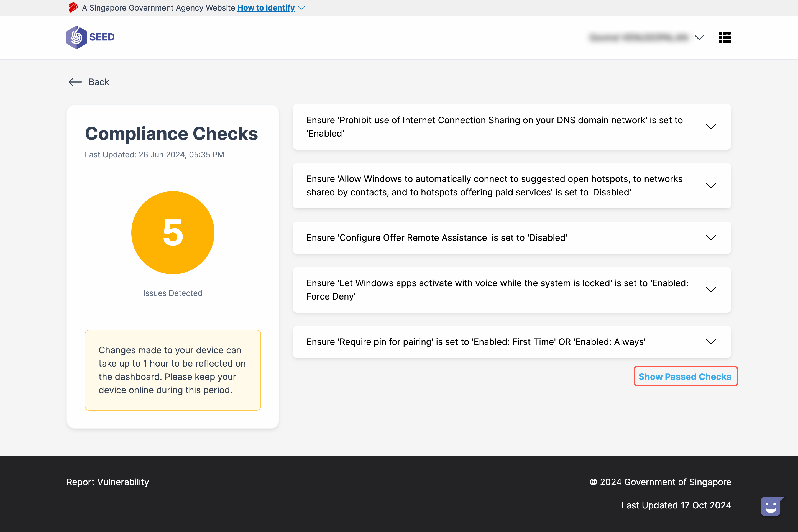Open the How to identify banner
The image size is (798, 532).
click(266, 7)
